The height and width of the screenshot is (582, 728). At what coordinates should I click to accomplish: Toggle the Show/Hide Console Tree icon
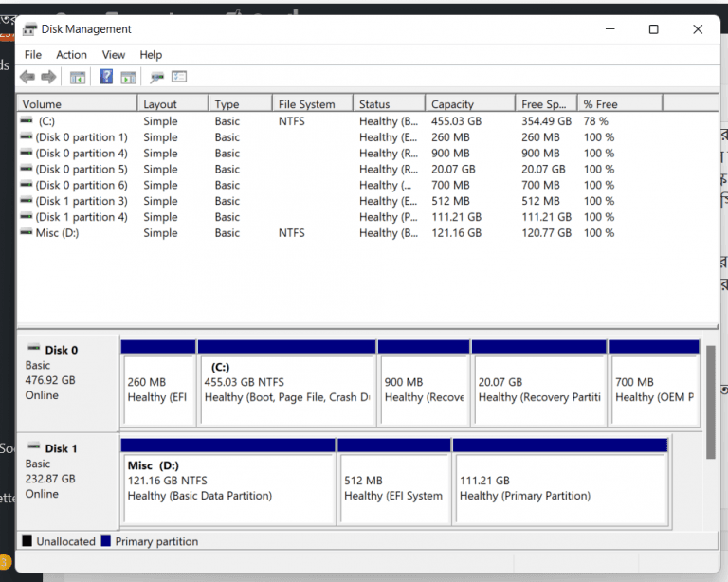point(78,77)
